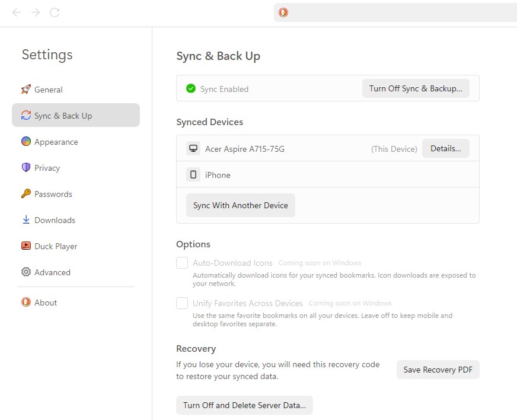Click the gear icon next to Advanced
Image resolution: width=517 pixels, height=420 pixels.
25,272
